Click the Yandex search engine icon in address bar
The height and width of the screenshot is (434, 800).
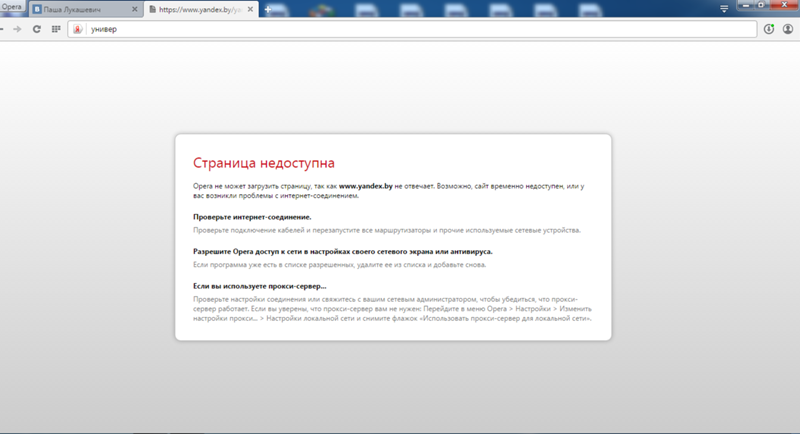click(x=78, y=29)
